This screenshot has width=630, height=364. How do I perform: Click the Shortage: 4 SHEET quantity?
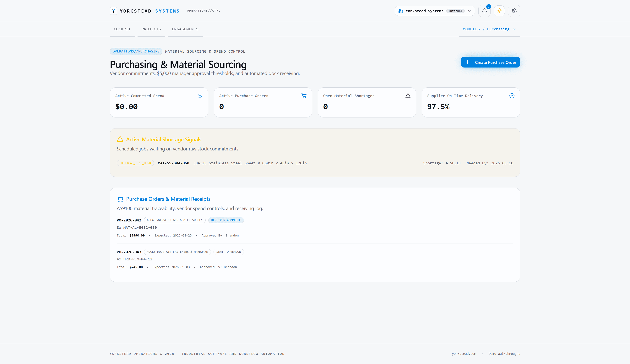tap(442, 163)
